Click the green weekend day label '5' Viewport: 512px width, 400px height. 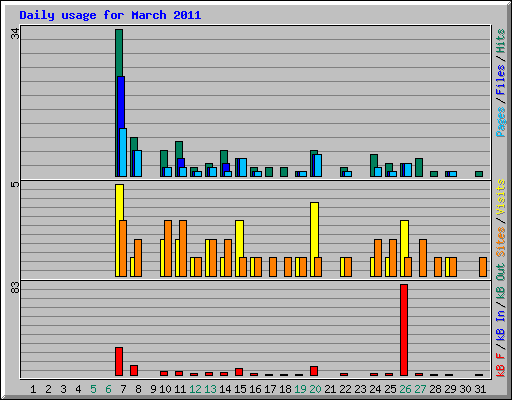tap(93, 389)
